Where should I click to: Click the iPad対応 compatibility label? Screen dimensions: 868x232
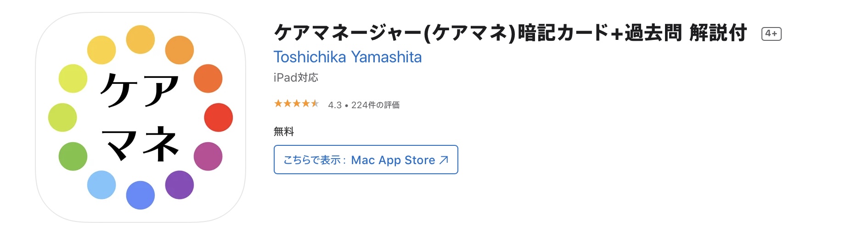point(296,77)
